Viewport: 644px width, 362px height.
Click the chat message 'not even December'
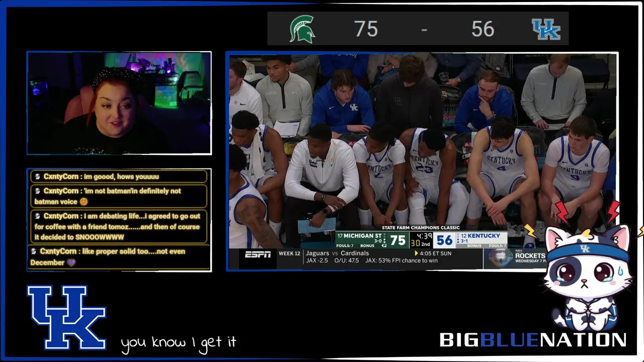click(119, 257)
